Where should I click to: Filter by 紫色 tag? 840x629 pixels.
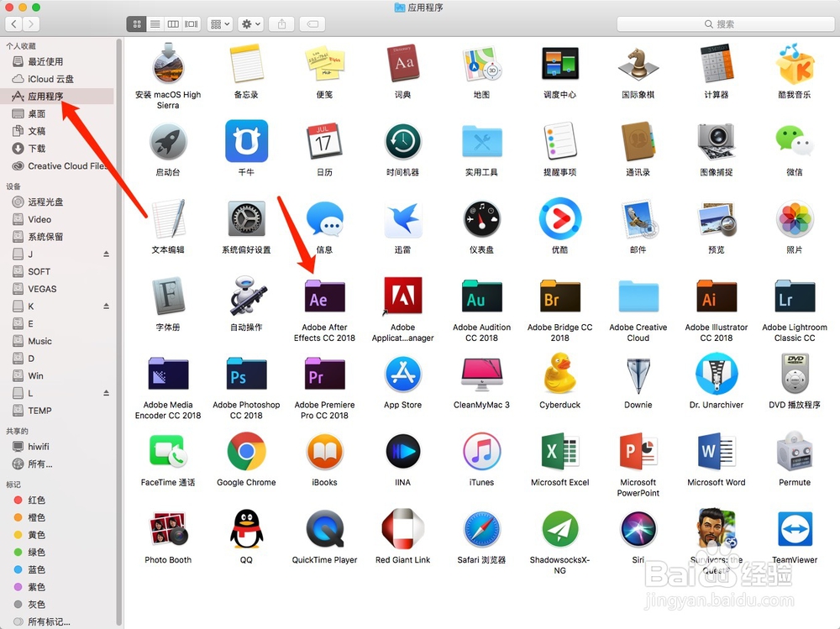[x=58, y=587]
